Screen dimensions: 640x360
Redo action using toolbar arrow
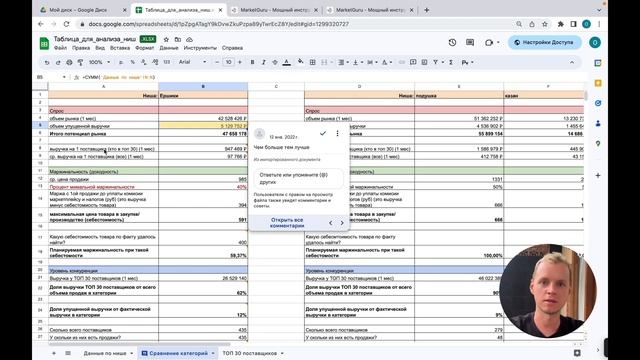tap(58, 62)
